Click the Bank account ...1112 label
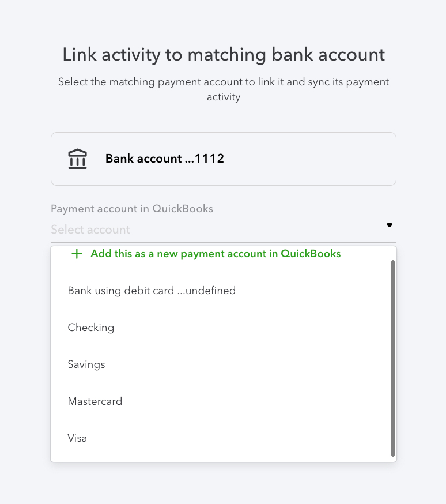446x504 pixels. (164, 158)
